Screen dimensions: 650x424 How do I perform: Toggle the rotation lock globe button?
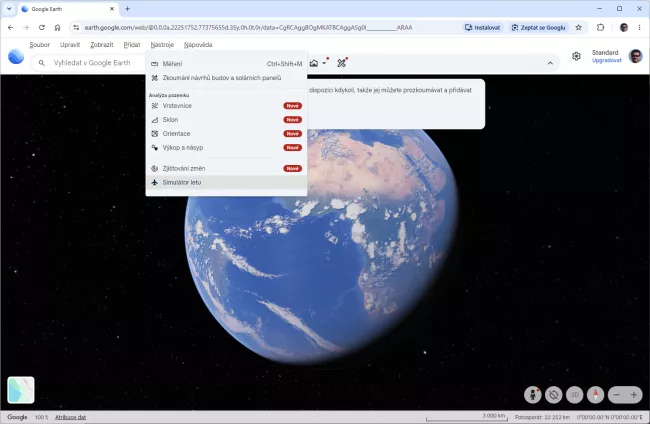coord(553,395)
